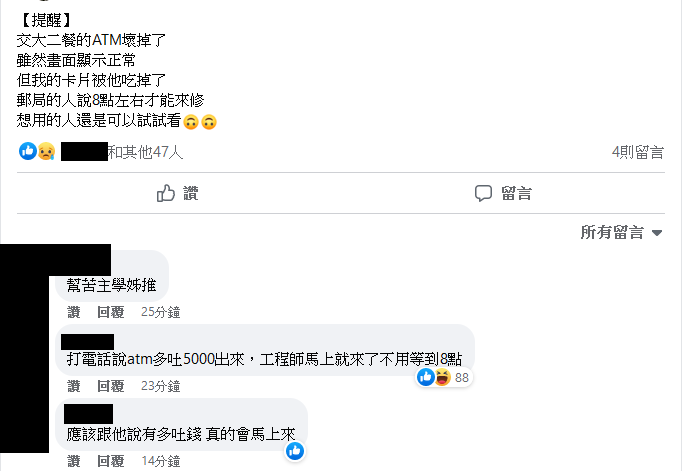682x471 pixels.
Task: Show reaction count 88 details
Action: point(462,377)
